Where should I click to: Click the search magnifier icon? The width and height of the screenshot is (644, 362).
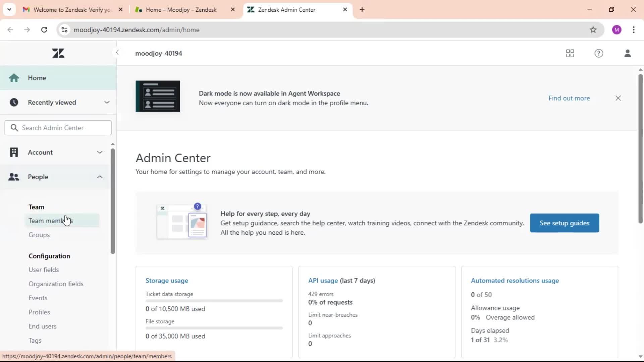click(x=14, y=128)
